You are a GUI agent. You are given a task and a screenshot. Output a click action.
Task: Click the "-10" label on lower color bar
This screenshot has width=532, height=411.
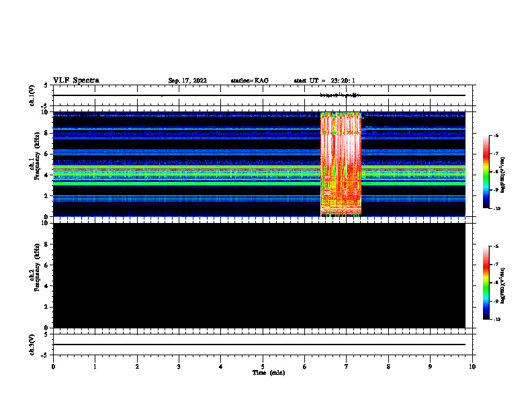click(496, 320)
